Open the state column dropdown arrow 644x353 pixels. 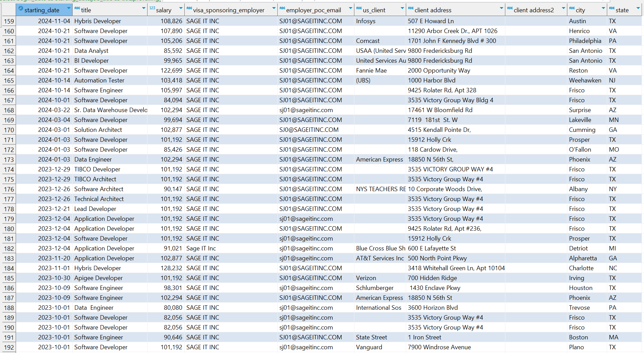(x=638, y=8)
